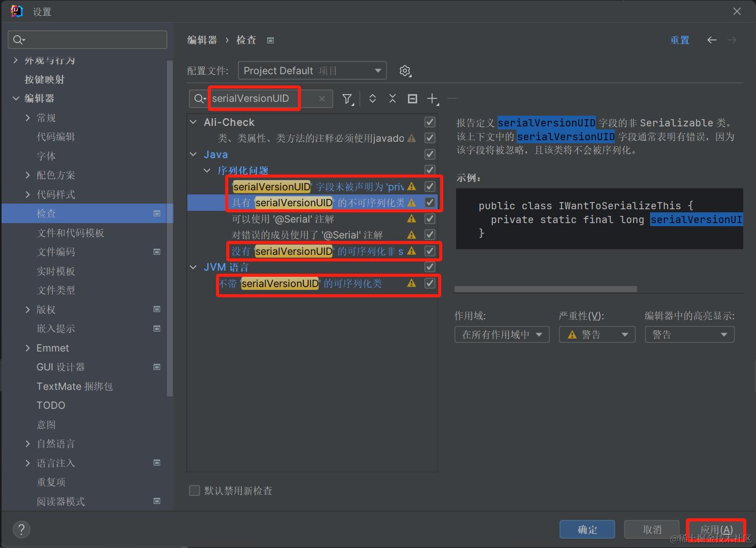The image size is (756, 548).
Task: Open profile settings gear icon
Action: [405, 71]
